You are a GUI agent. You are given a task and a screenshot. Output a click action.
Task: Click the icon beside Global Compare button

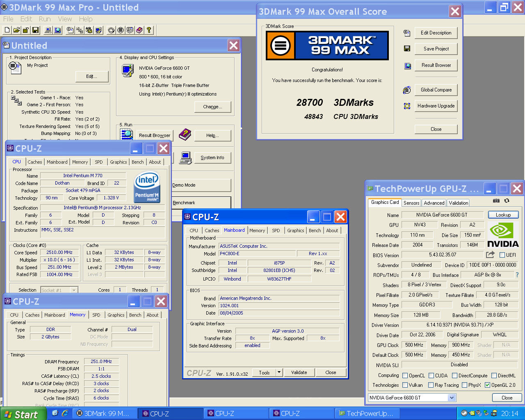[x=407, y=90]
